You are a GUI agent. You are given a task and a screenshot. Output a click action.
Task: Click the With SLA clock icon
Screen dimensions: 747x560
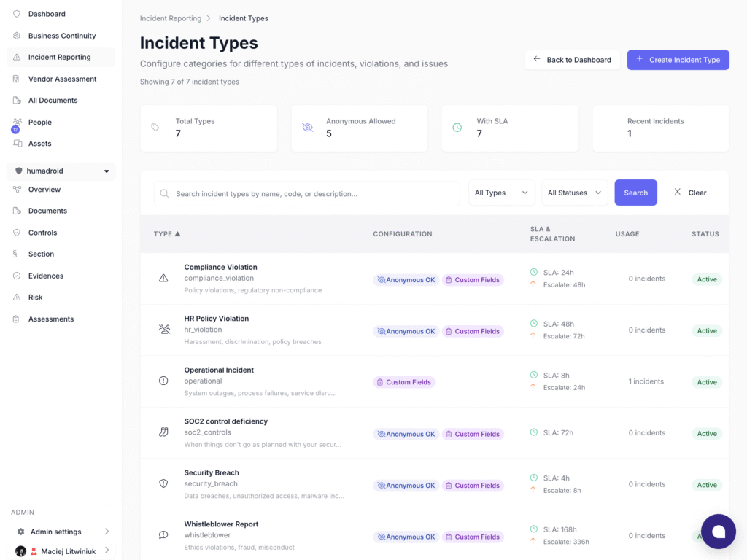457,128
